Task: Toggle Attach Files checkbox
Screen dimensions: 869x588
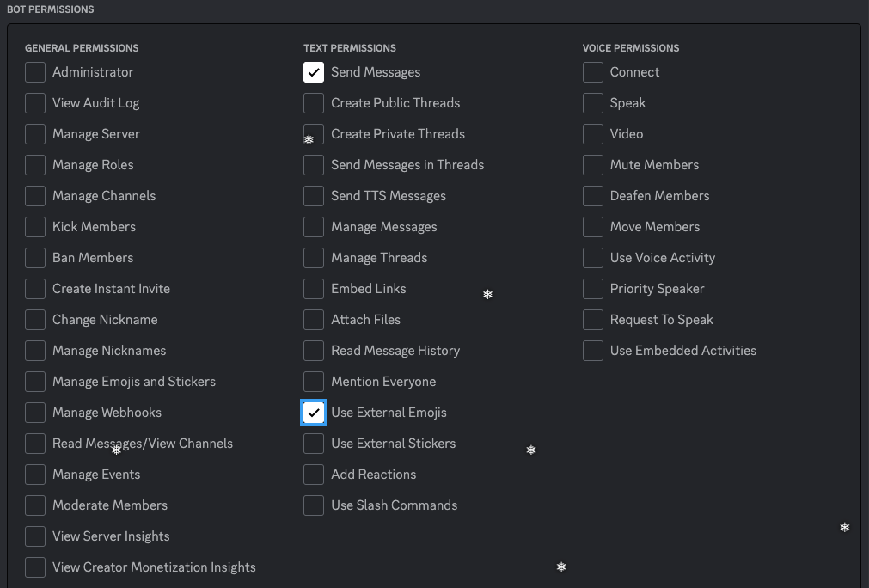Action: click(313, 320)
